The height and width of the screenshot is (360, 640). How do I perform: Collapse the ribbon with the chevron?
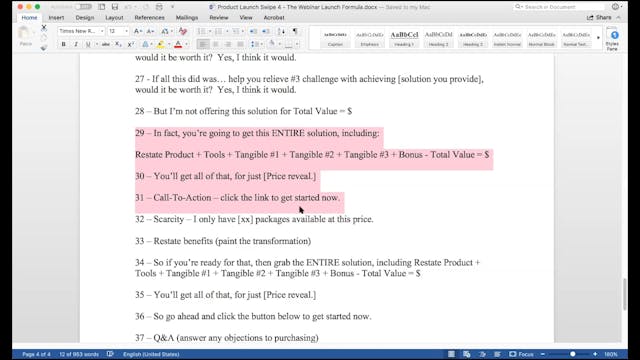619,18
